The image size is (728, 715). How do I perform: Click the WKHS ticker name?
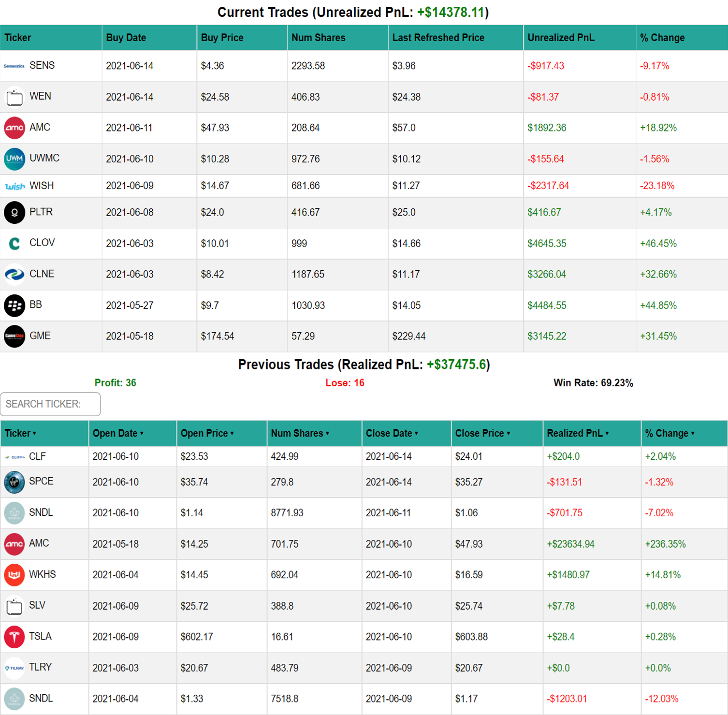point(43,574)
